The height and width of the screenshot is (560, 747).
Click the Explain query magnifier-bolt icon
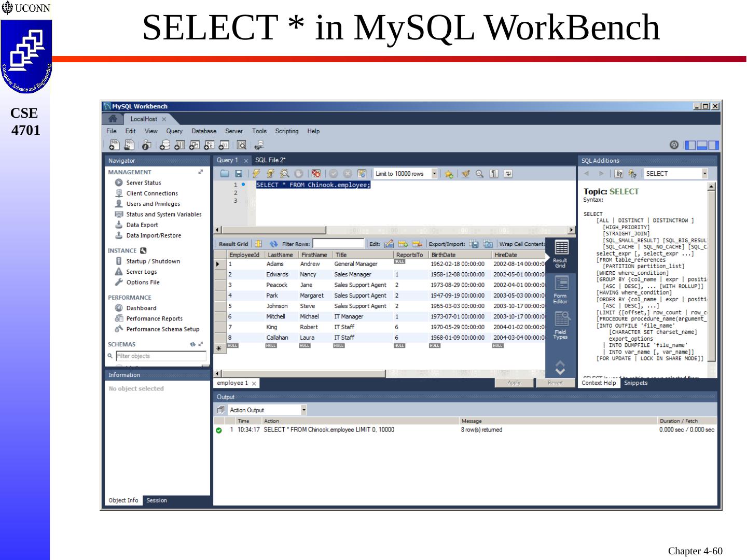click(284, 174)
